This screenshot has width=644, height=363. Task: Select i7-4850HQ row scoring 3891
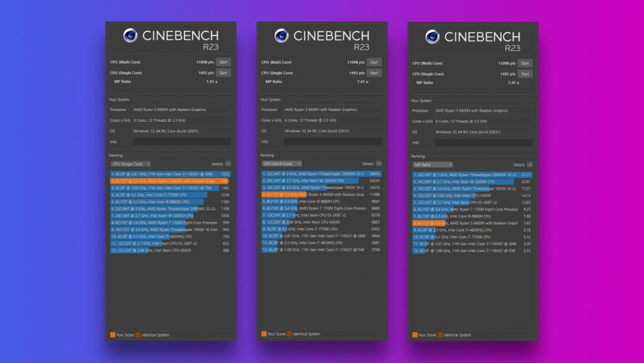coord(321,243)
